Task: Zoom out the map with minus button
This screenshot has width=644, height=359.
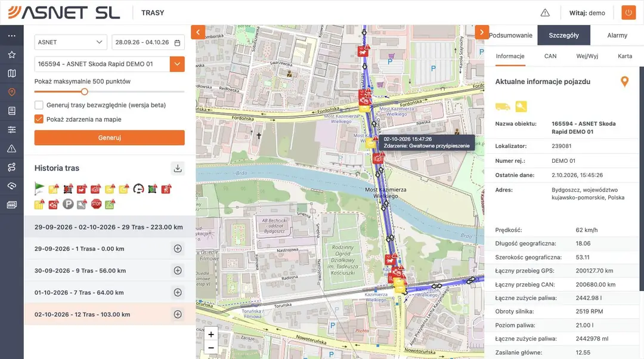Action: click(x=210, y=348)
